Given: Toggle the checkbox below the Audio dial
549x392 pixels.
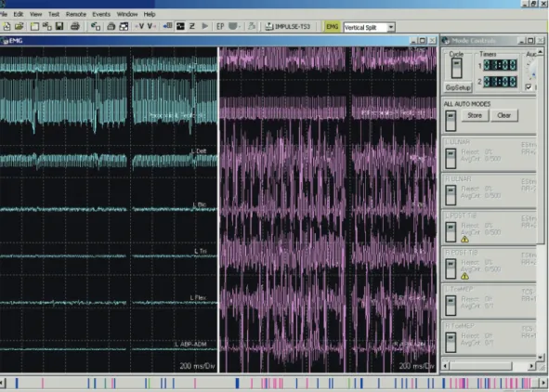Looking at the screenshot, I should point(529,86).
